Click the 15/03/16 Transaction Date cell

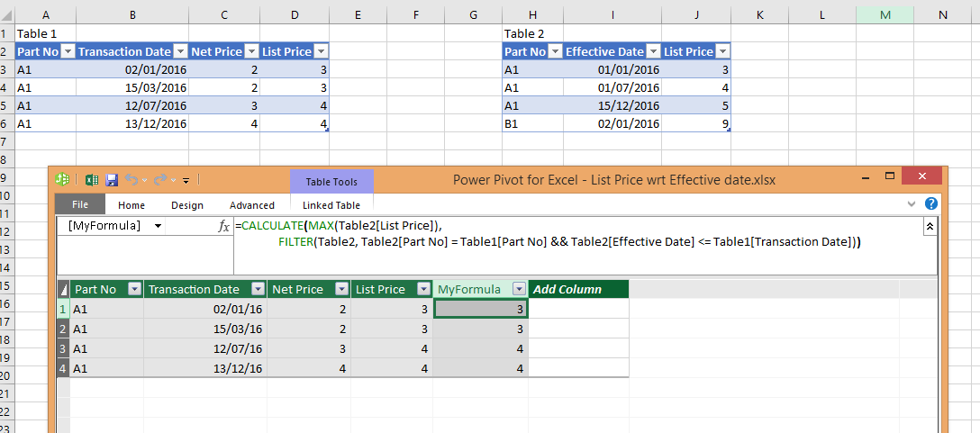(205, 329)
